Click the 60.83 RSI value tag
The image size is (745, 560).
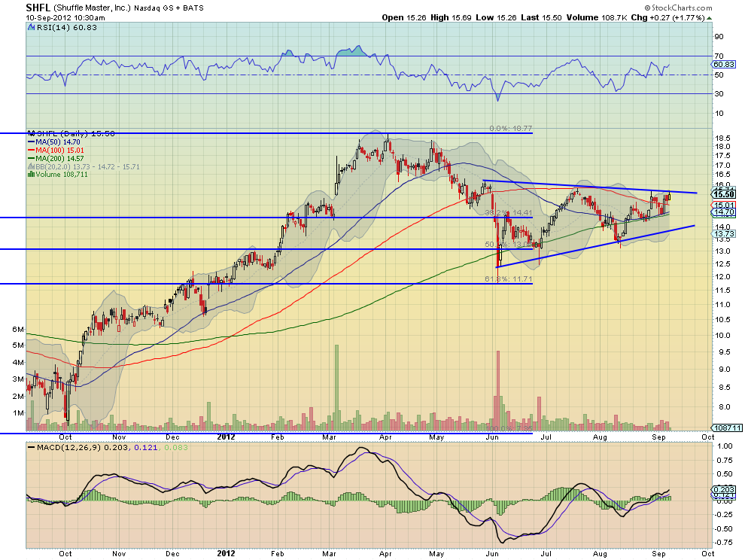tap(724, 65)
